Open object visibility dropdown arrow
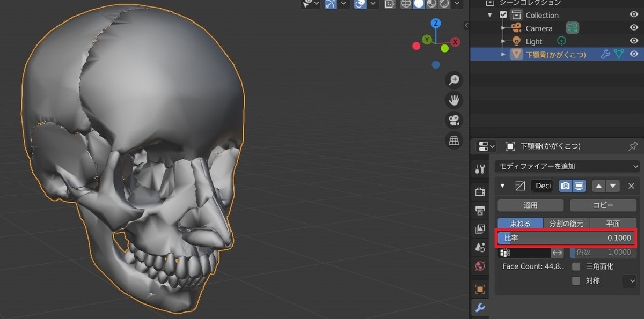The image size is (644, 319). [316, 4]
